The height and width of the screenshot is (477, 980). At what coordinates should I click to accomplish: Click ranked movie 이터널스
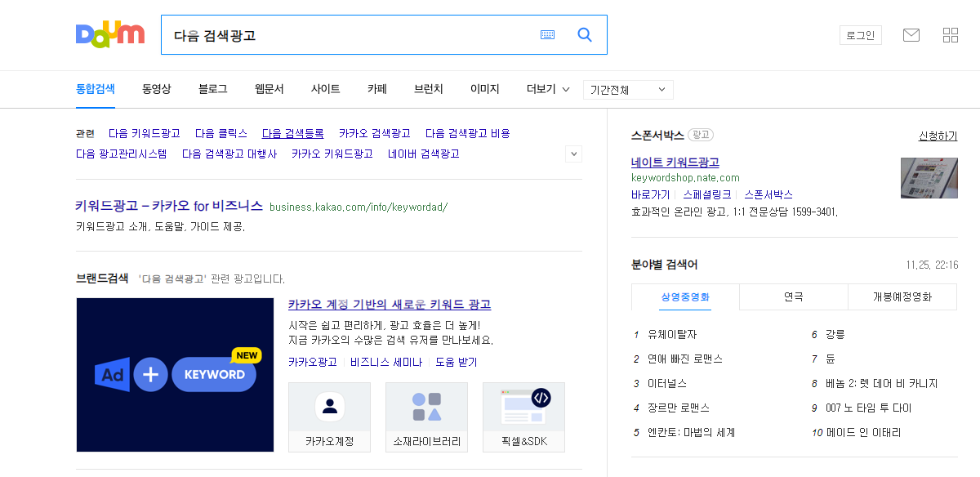pos(667,383)
